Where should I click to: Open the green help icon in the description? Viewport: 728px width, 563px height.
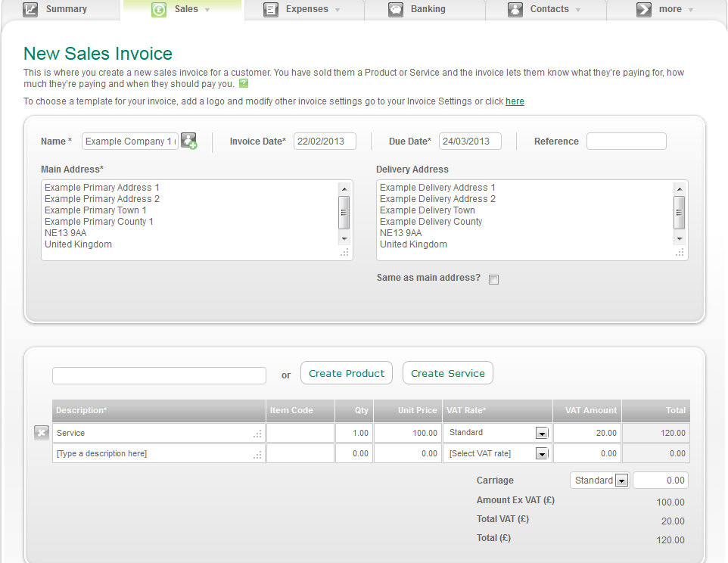(x=243, y=83)
